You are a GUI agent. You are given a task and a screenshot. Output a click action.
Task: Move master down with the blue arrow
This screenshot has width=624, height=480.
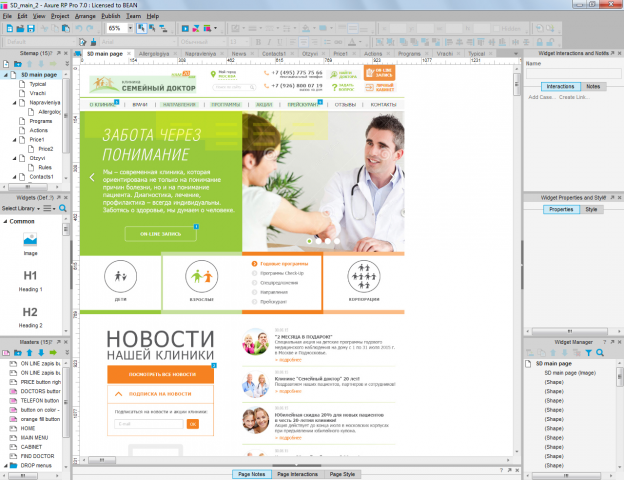(x=41, y=353)
